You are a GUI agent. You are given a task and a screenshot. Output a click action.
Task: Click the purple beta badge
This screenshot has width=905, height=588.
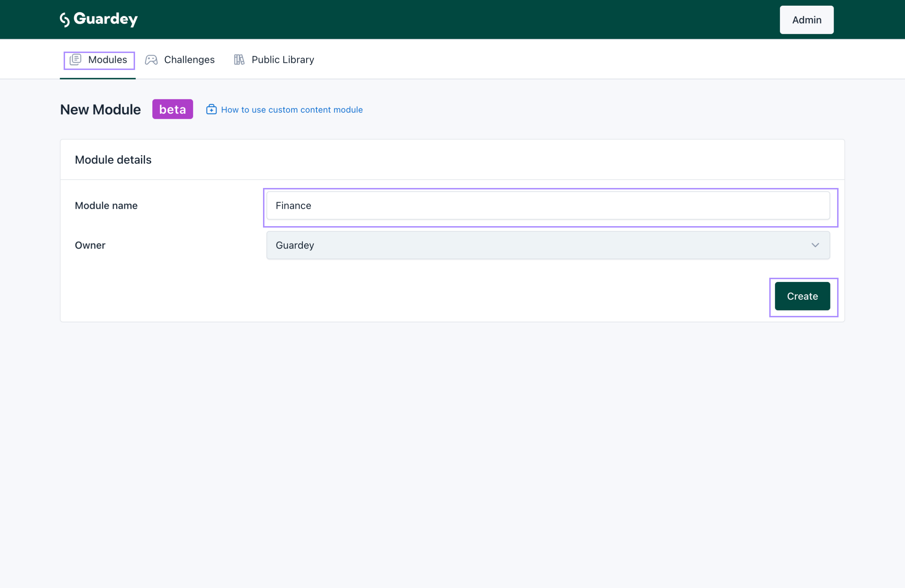[173, 110]
